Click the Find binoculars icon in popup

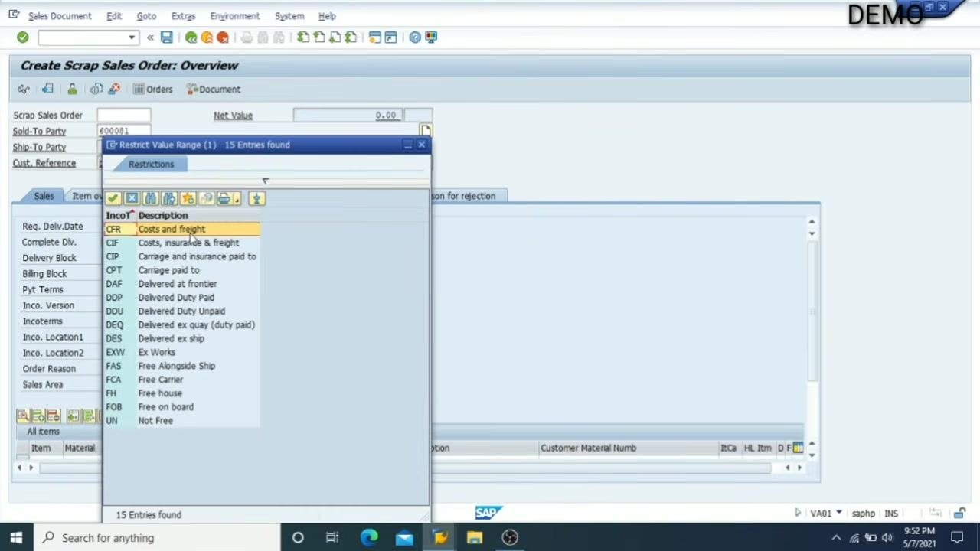coord(151,199)
